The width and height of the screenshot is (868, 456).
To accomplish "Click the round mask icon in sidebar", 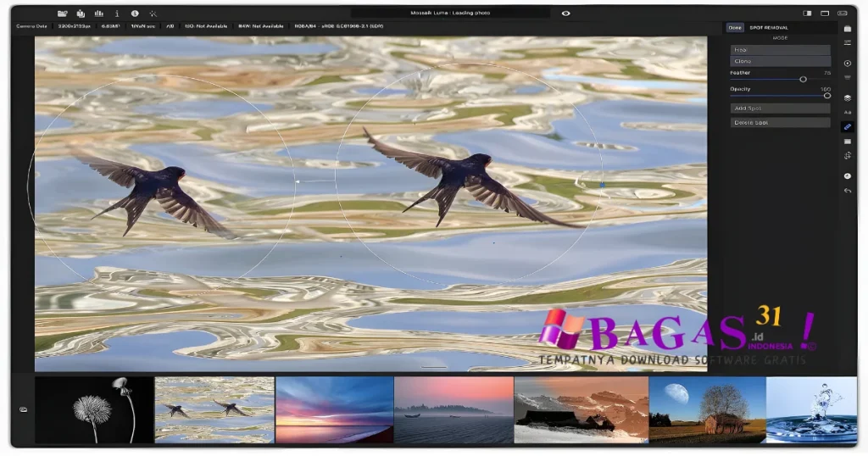I will [x=848, y=176].
